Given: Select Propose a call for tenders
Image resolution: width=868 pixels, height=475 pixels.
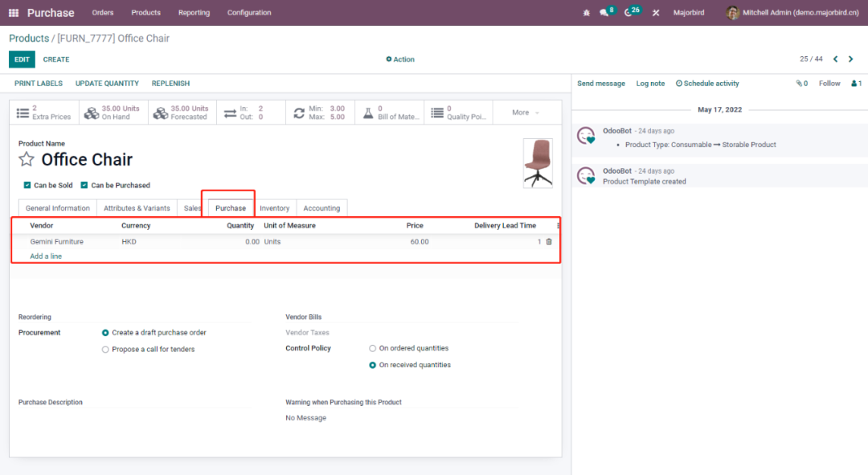Looking at the screenshot, I should click(x=105, y=350).
